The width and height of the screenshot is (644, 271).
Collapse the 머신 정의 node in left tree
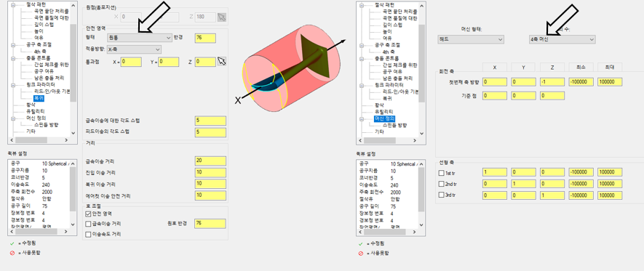13,118
